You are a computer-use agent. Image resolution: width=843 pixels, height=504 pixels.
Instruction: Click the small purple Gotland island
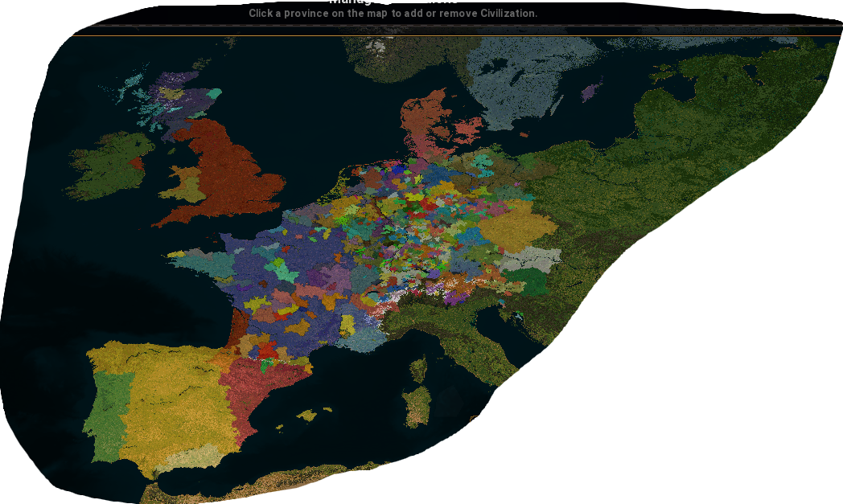(x=590, y=92)
